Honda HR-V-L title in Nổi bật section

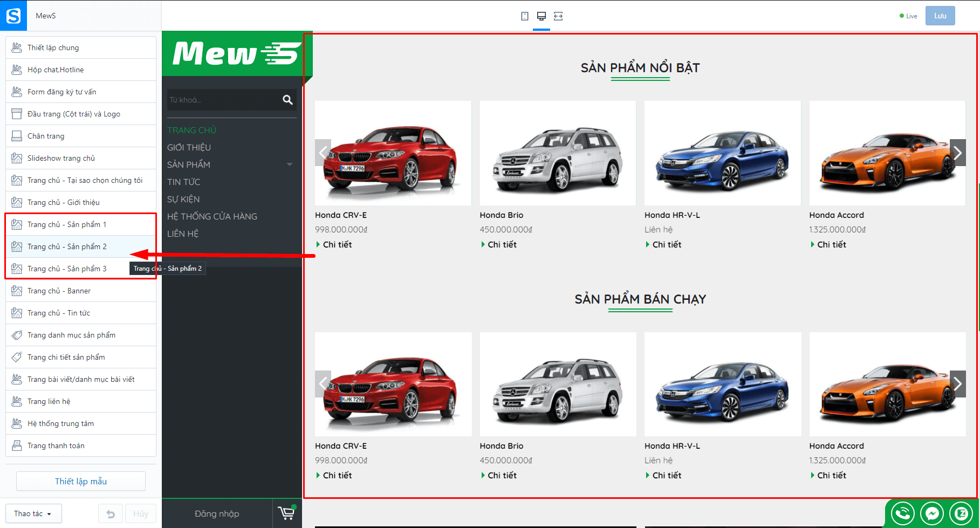point(672,215)
